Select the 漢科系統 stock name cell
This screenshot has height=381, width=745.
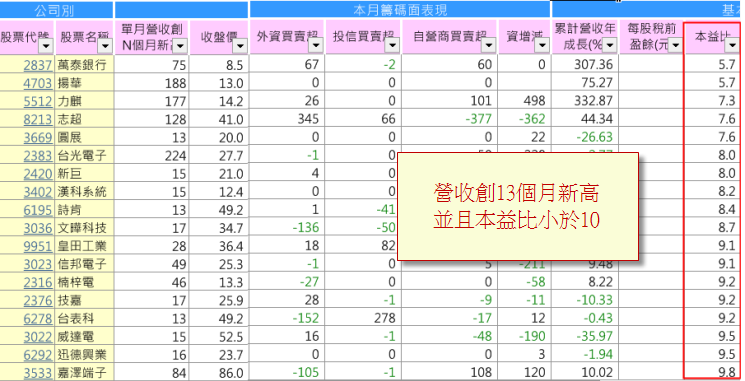click(x=84, y=191)
